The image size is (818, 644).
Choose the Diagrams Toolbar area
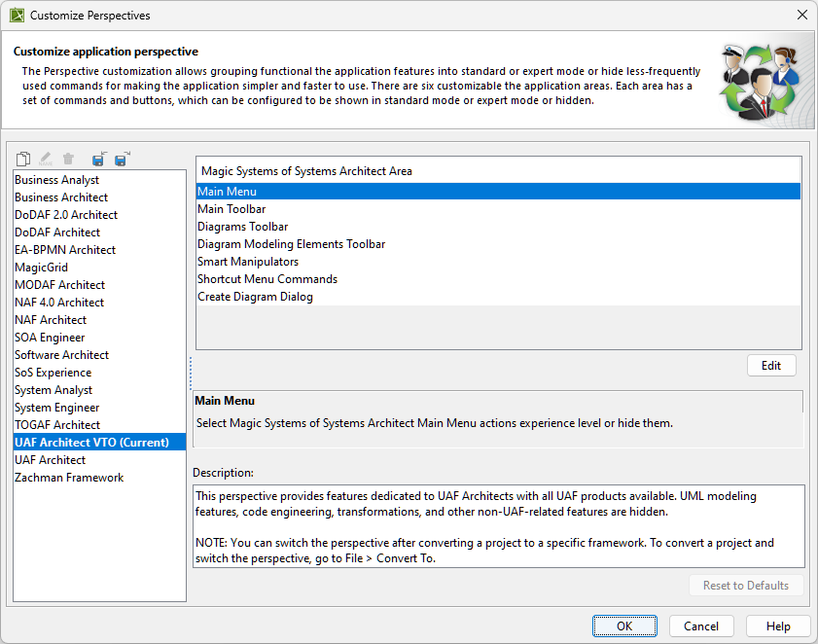pyautogui.click(x=498, y=227)
